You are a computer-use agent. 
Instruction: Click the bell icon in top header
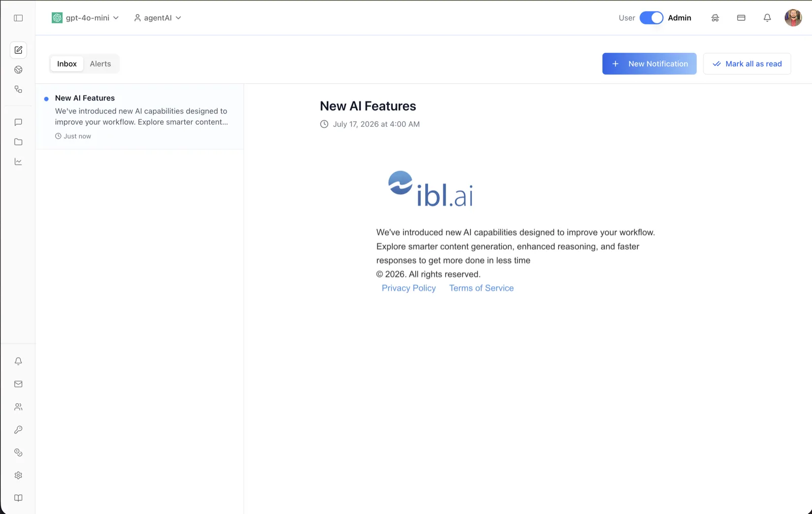click(767, 18)
